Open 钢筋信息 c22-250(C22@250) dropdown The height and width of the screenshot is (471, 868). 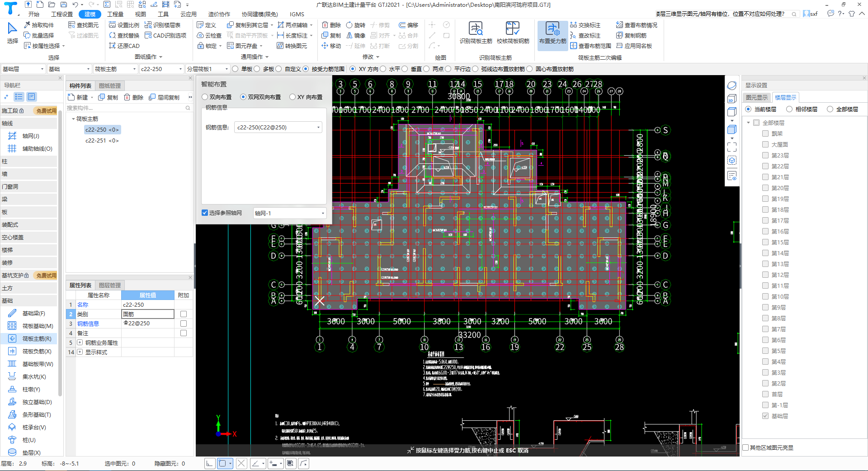(278, 127)
